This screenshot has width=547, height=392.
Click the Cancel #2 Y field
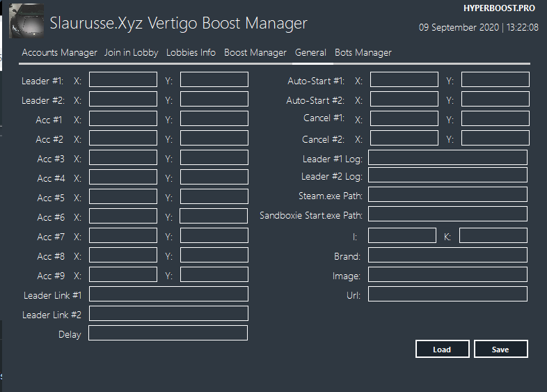496,139
